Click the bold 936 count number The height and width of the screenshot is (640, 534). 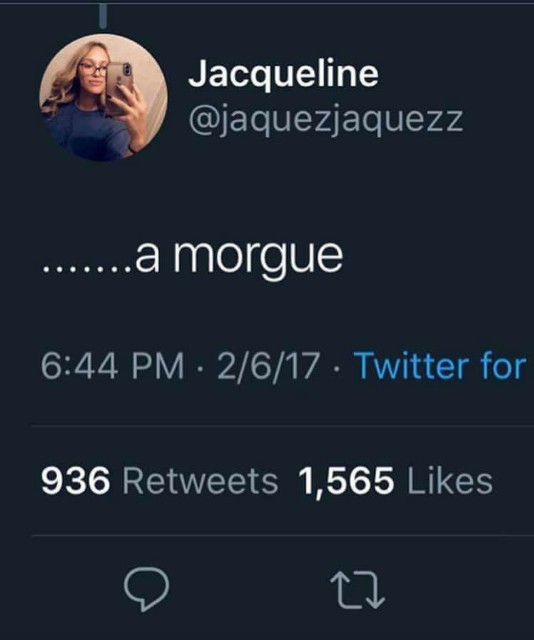pos(76,480)
